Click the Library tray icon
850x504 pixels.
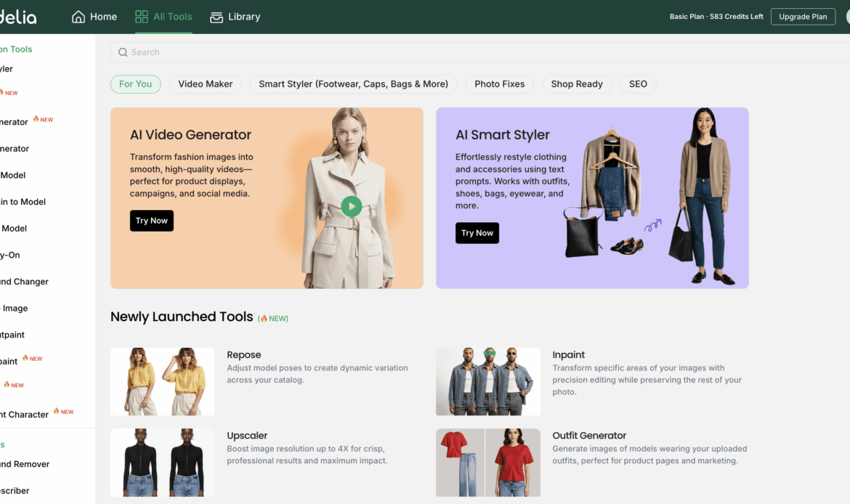pos(216,17)
